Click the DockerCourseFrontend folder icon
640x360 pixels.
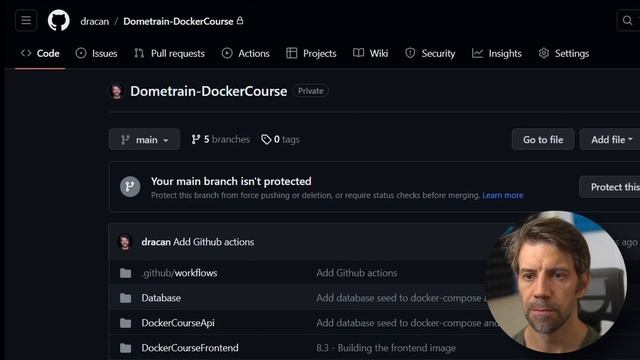click(126, 348)
